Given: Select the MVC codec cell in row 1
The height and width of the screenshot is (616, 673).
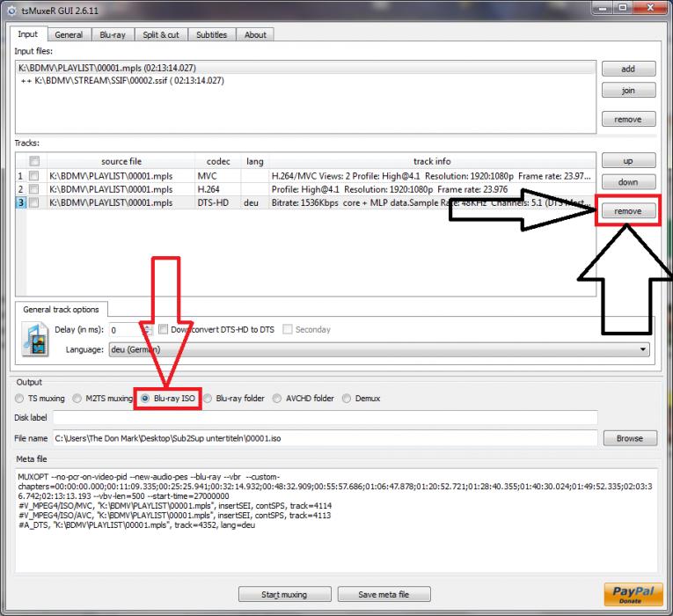Looking at the screenshot, I should click(218, 176).
